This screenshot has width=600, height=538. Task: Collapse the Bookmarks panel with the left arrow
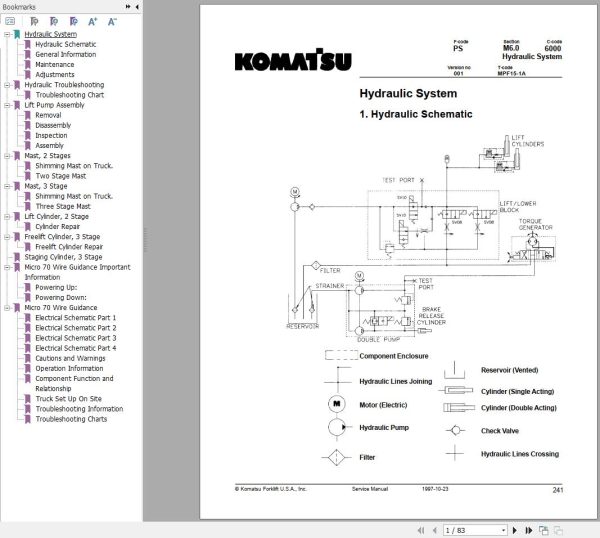[x=137, y=7]
